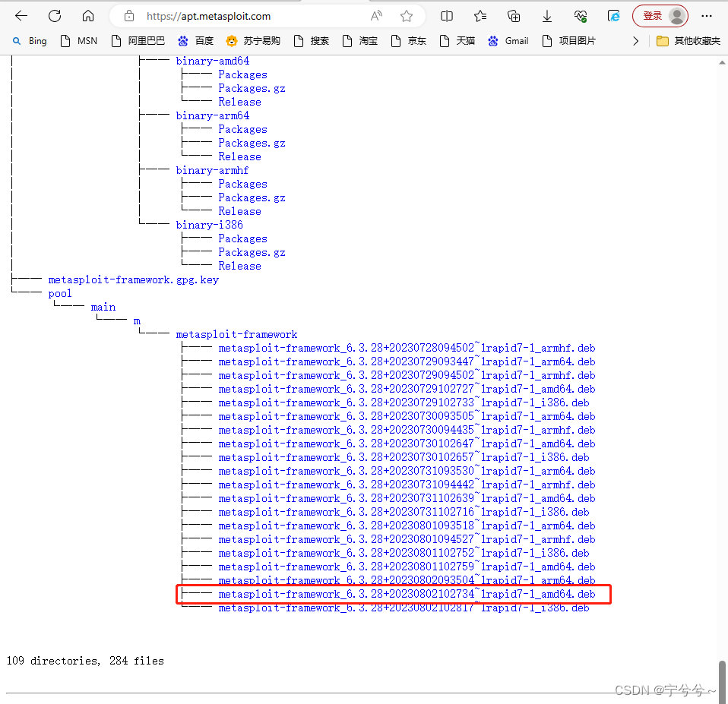Open the 阿里巴巴 bookmark
The image size is (728, 704).
click(138, 41)
